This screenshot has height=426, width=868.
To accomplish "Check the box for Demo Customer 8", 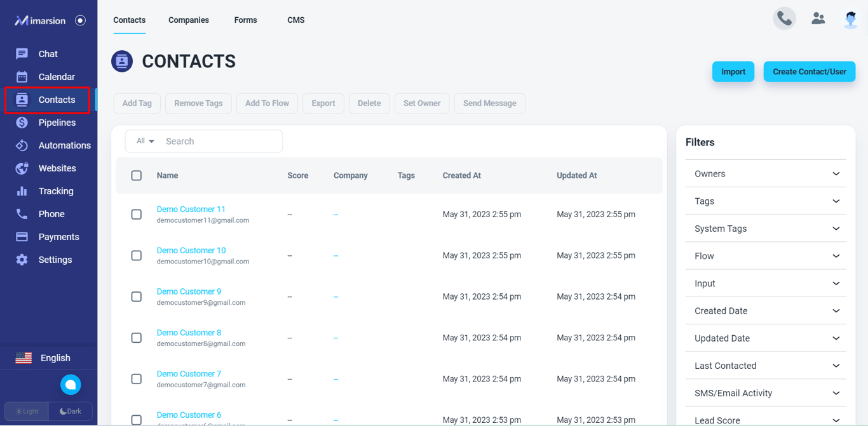I will (x=137, y=338).
